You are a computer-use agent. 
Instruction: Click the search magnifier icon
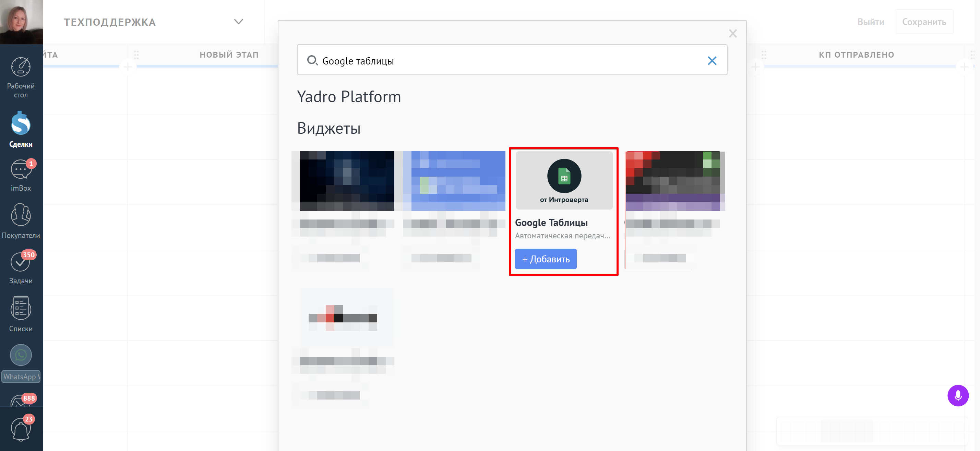312,60
